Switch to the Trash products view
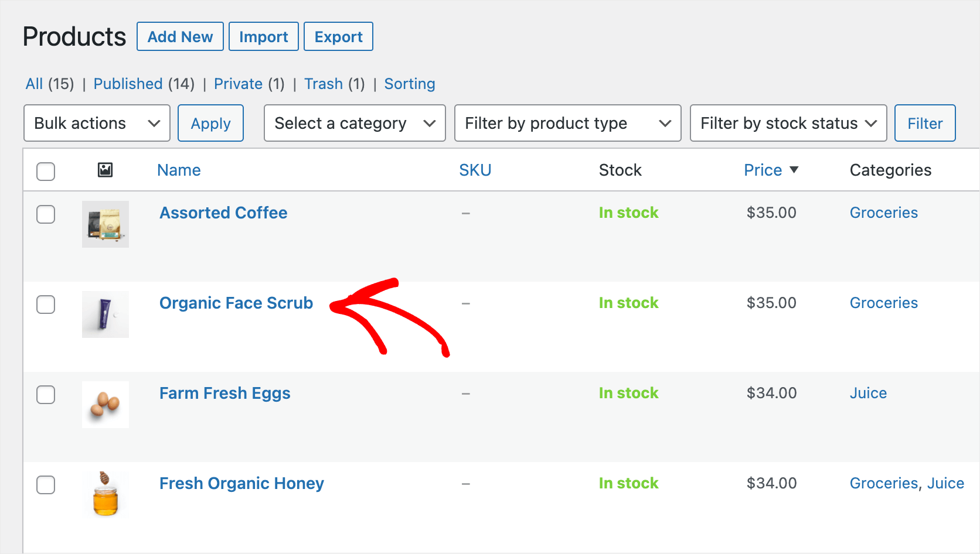This screenshot has height=554, width=980. [324, 84]
